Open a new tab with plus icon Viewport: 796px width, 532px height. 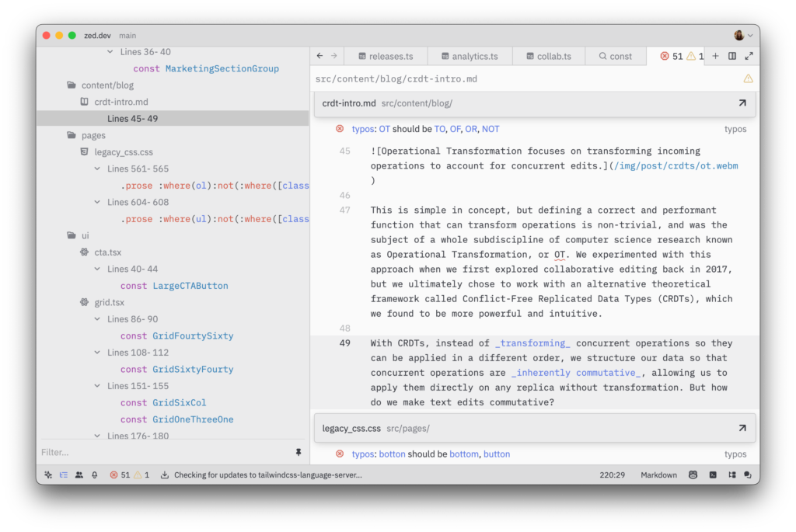click(x=715, y=56)
